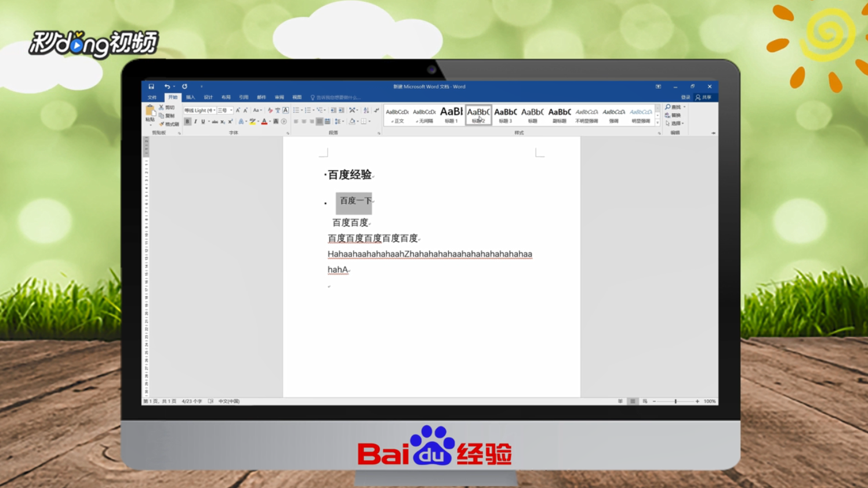
Task: Click the Show/Hide paragraph marks icon
Action: pos(376,110)
